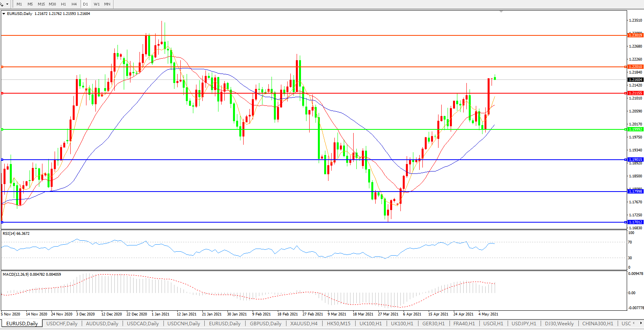Expand the EURUSD,Daily chart title triangle

4,14
